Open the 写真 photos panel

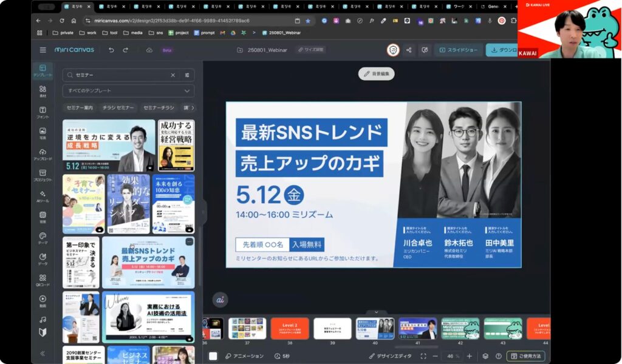point(43,133)
